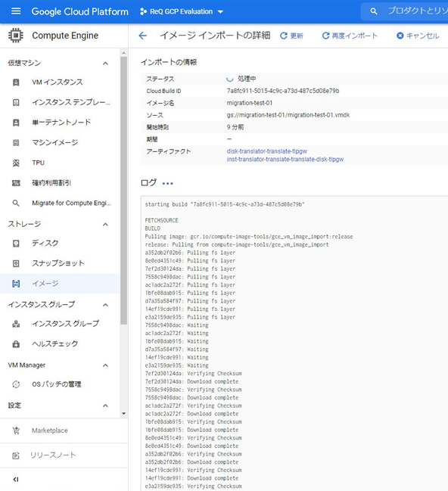Open 単一テナントノード page
Image resolution: width=448 pixels, height=491 pixels.
pos(61,123)
